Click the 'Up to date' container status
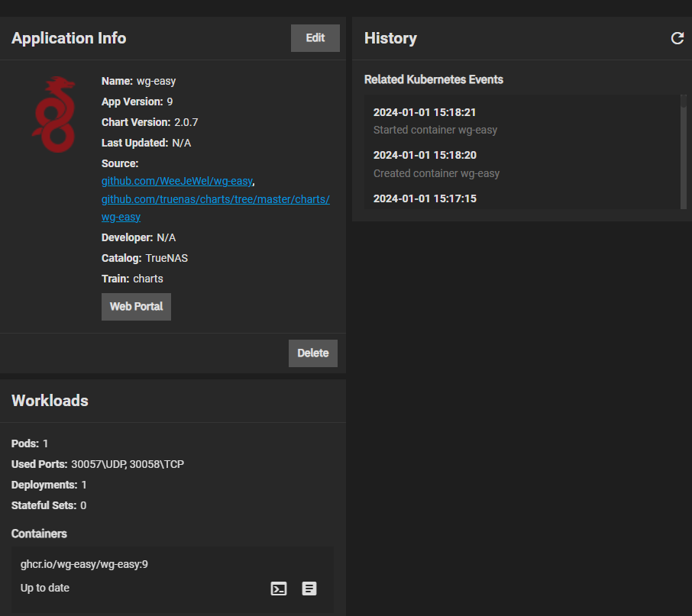The image size is (692, 616). tap(45, 588)
